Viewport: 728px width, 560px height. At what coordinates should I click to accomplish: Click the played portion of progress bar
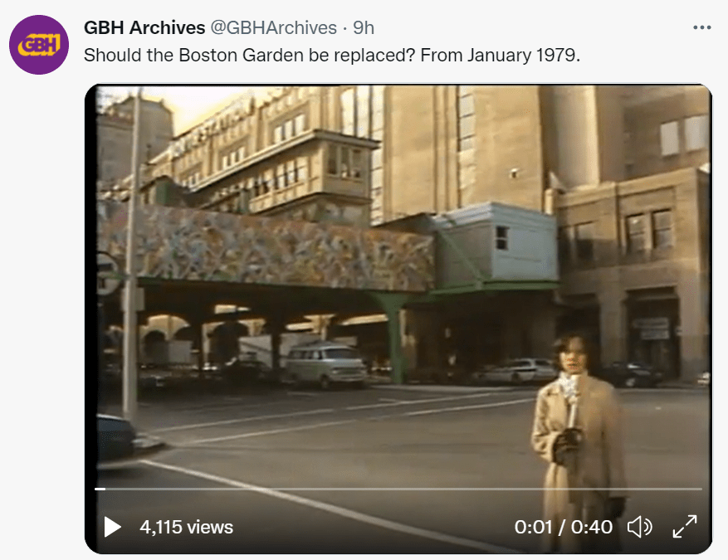point(100,489)
